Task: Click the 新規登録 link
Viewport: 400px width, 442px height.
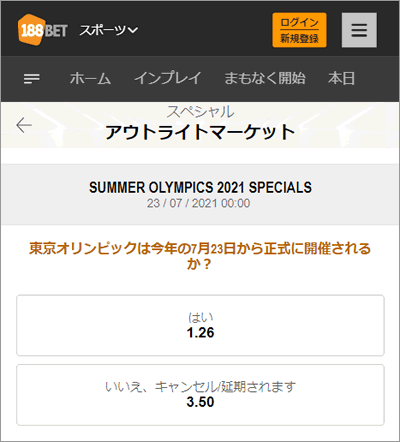Action: (299, 38)
